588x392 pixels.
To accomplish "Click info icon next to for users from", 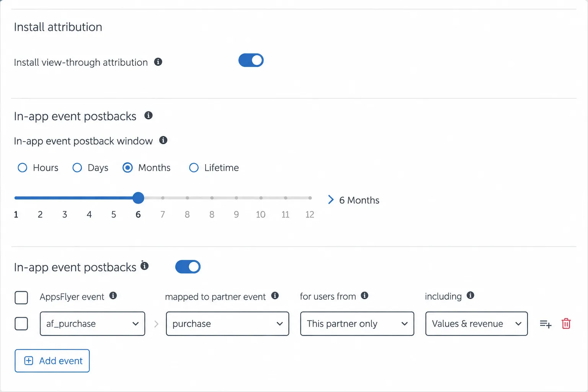I will 364,296.
